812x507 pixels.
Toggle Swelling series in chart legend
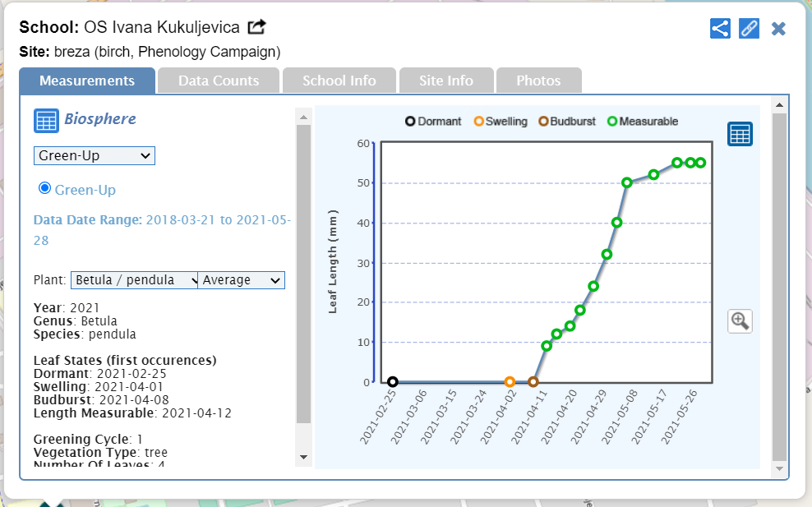point(501,122)
